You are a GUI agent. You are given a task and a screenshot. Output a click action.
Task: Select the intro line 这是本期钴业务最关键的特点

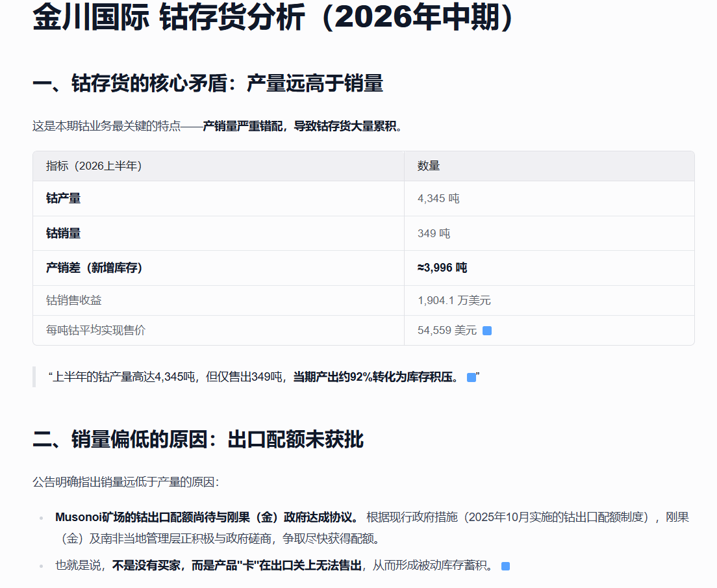click(217, 126)
